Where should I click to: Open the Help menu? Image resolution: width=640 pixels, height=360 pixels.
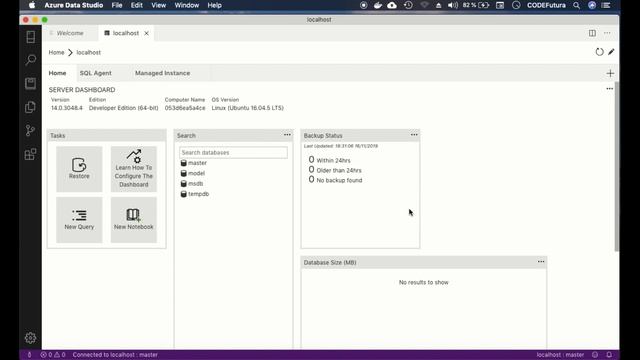click(x=214, y=5)
